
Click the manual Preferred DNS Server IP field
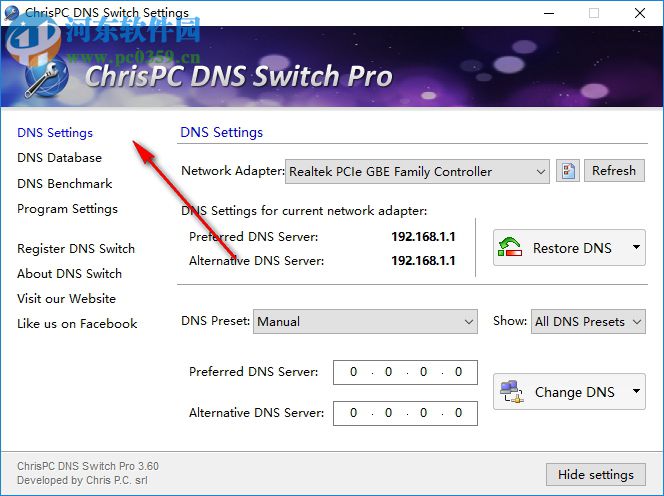(x=405, y=372)
